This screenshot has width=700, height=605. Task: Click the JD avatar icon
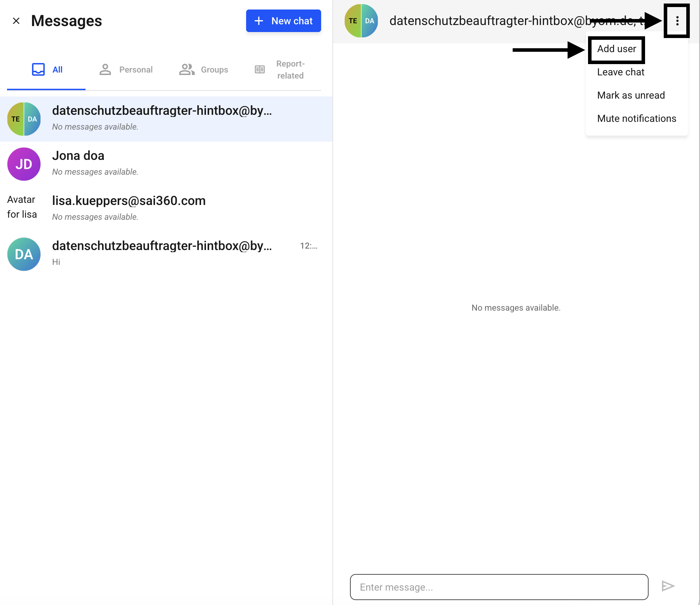tap(24, 164)
